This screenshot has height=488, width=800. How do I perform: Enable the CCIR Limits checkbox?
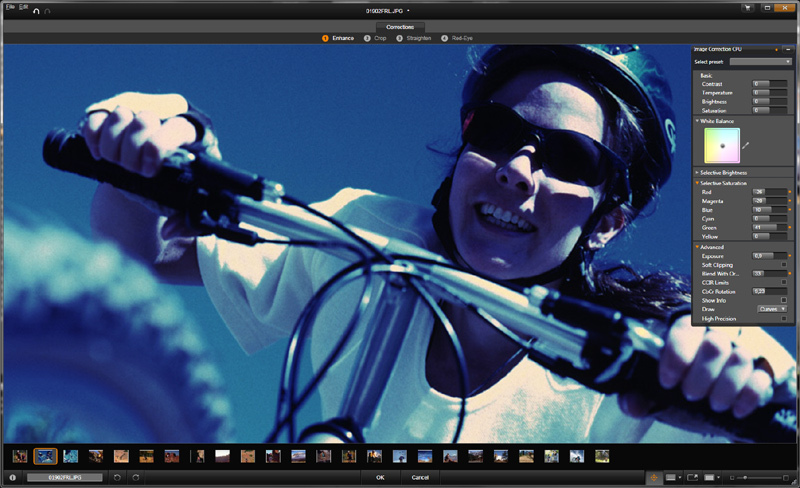coord(784,282)
